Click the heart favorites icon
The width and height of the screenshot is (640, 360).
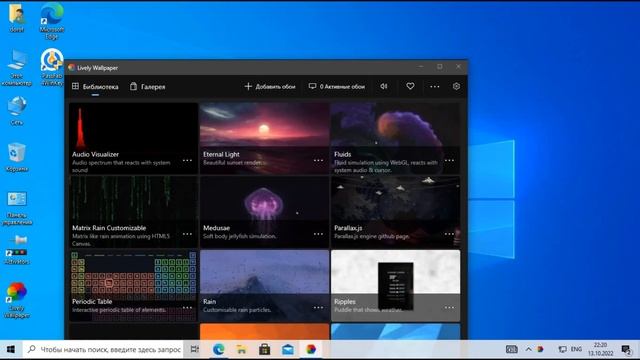[410, 86]
